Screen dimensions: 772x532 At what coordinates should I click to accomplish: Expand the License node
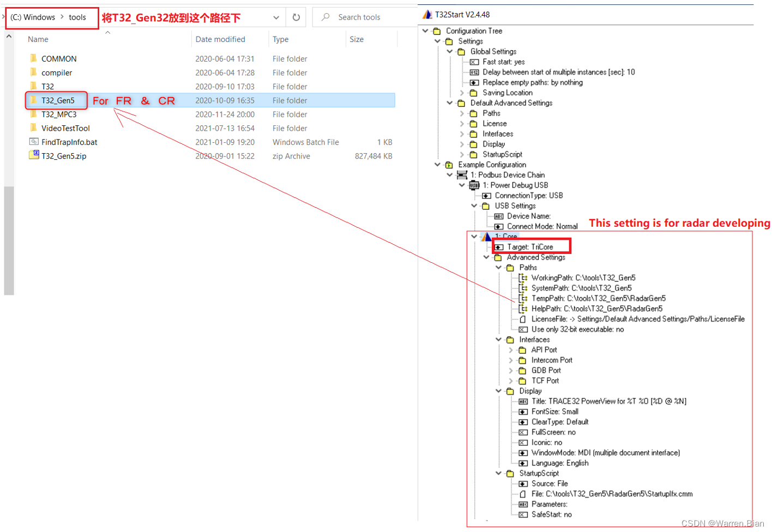click(x=462, y=124)
